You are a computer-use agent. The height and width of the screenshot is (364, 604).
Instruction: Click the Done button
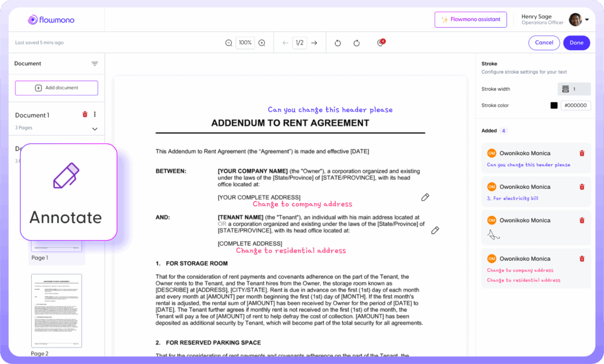click(576, 42)
